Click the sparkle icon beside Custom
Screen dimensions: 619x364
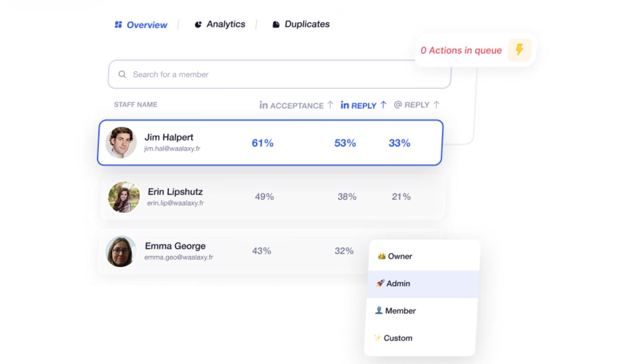tap(377, 338)
